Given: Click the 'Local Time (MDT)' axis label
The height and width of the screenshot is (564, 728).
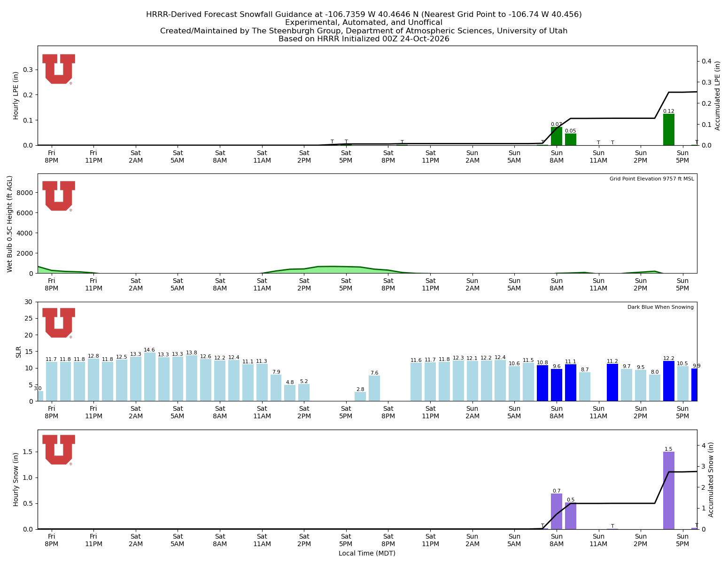Looking at the screenshot, I should (367, 553).
